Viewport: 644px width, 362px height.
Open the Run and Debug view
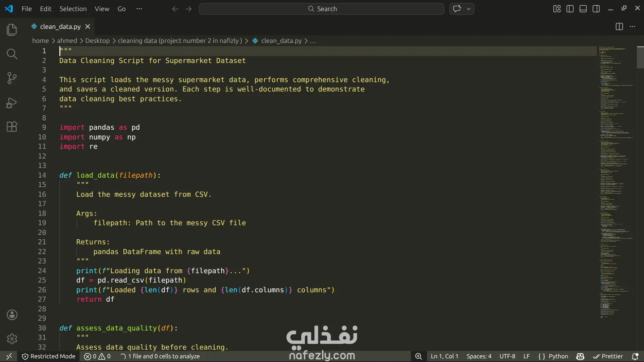click(x=12, y=103)
